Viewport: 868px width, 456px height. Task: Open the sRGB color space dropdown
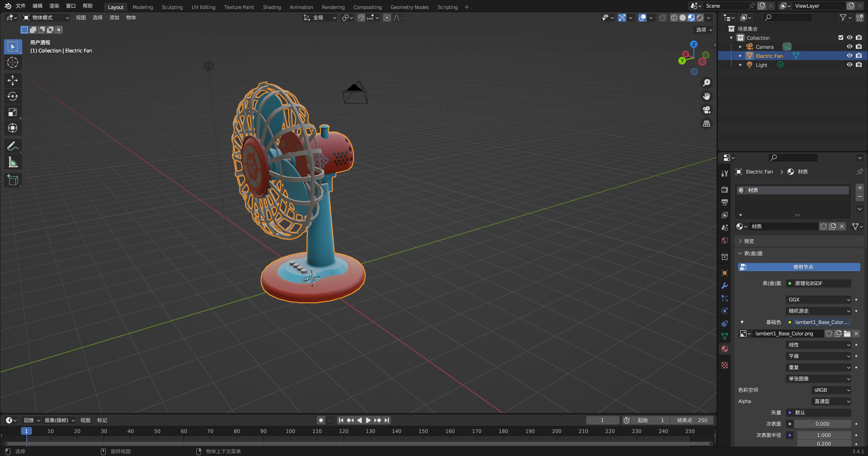[832, 390]
